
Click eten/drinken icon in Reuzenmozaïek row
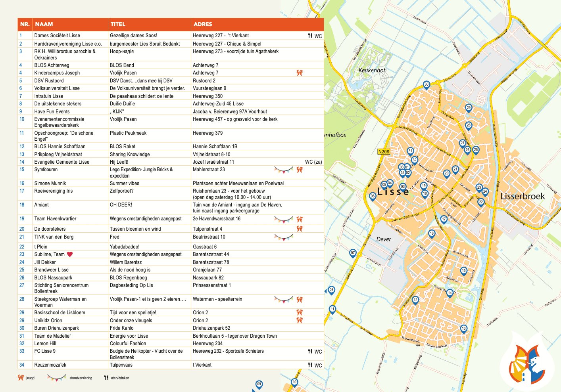click(x=310, y=365)
